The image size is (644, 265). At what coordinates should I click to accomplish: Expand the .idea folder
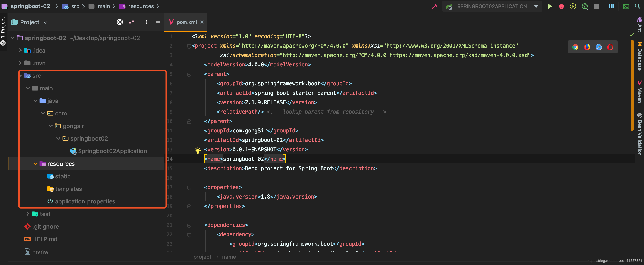20,51
